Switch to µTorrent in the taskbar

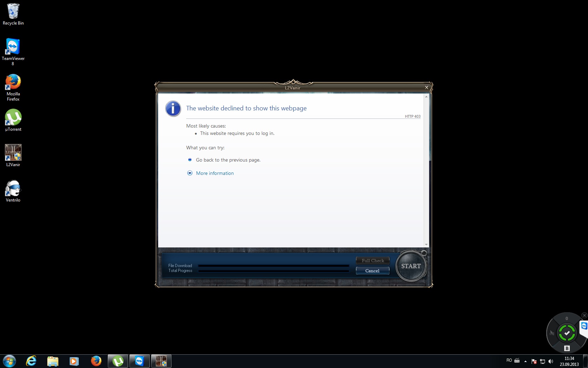pos(118,361)
